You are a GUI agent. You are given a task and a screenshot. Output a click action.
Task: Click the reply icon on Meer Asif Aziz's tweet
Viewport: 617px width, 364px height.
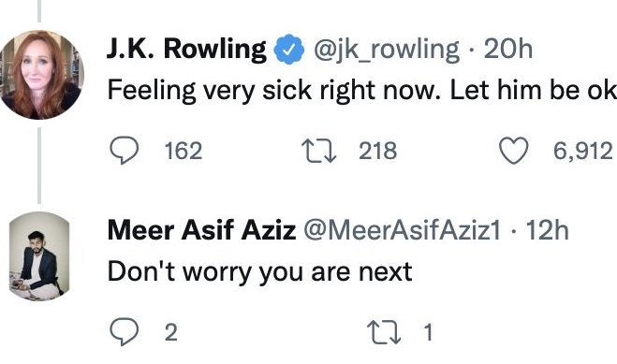point(124,332)
